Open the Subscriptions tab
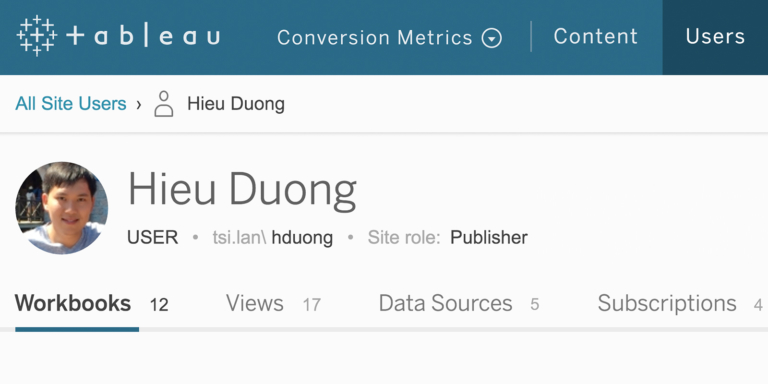The image size is (768, 384). point(667,304)
